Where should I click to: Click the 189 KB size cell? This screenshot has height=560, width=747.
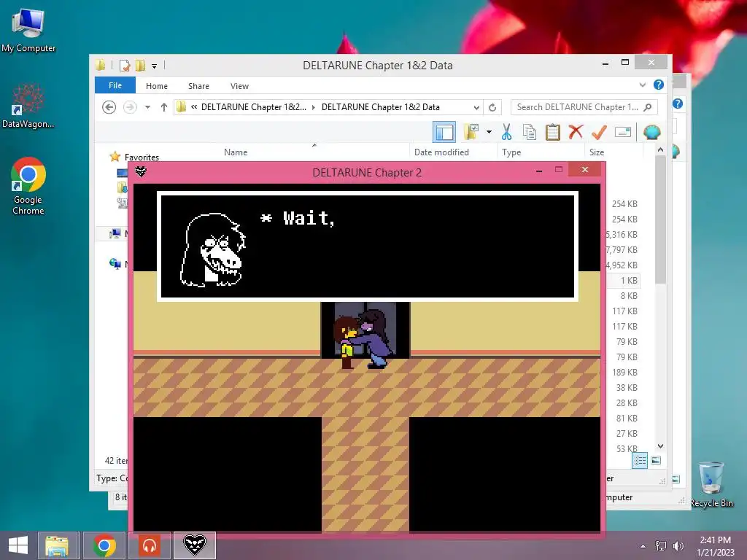tap(624, 373)
